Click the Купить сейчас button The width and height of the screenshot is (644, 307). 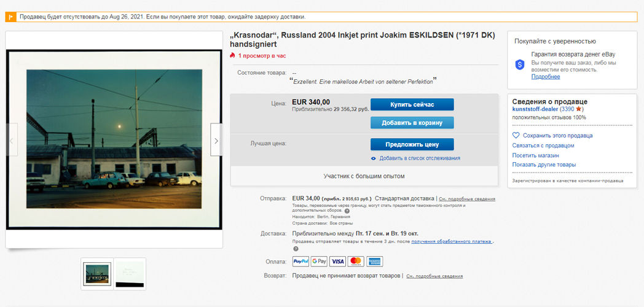click(412, 104)
